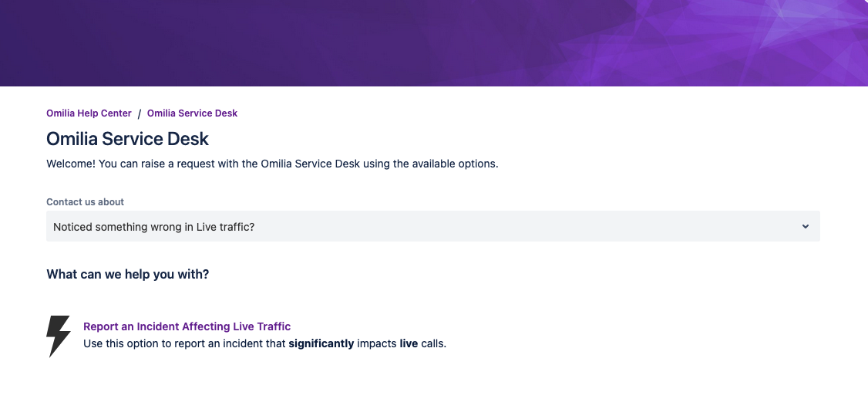Image resolution: width=868 pixels, height=409 pixels.
Task: Select the 'Noticed something wrong in Live traffic?' text
Action: point(153,226)
